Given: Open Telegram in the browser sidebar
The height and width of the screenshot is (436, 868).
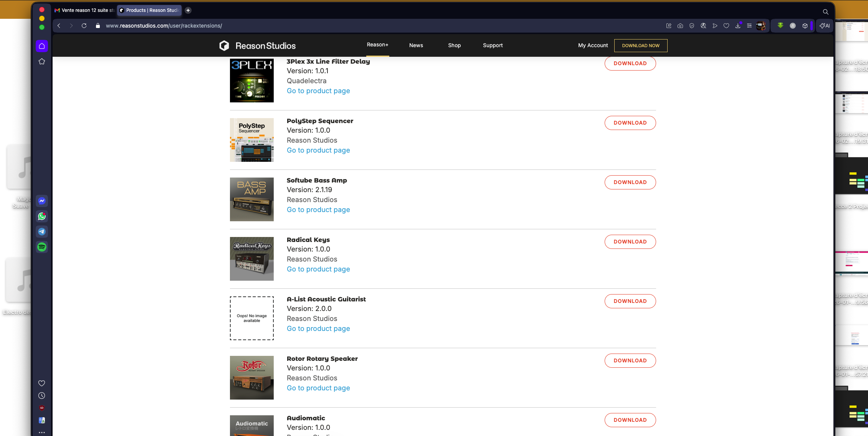Looking at the screenshot, I should (x=42, y=232).
